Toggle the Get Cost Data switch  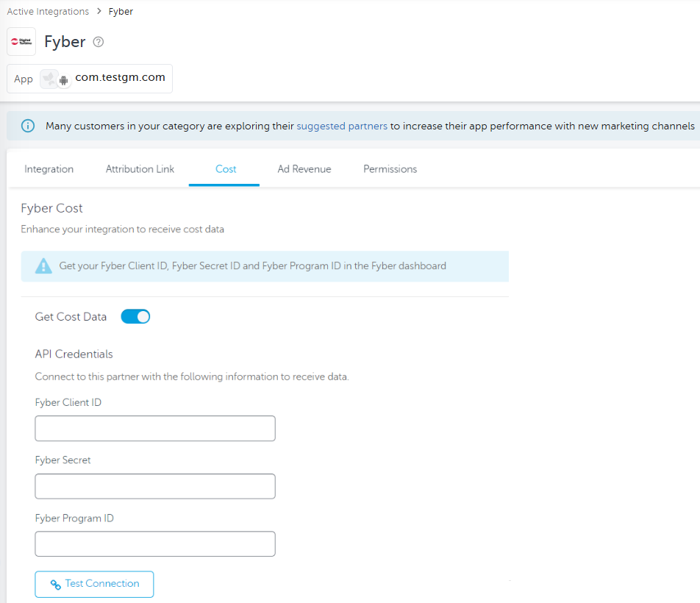click(135, 316)
